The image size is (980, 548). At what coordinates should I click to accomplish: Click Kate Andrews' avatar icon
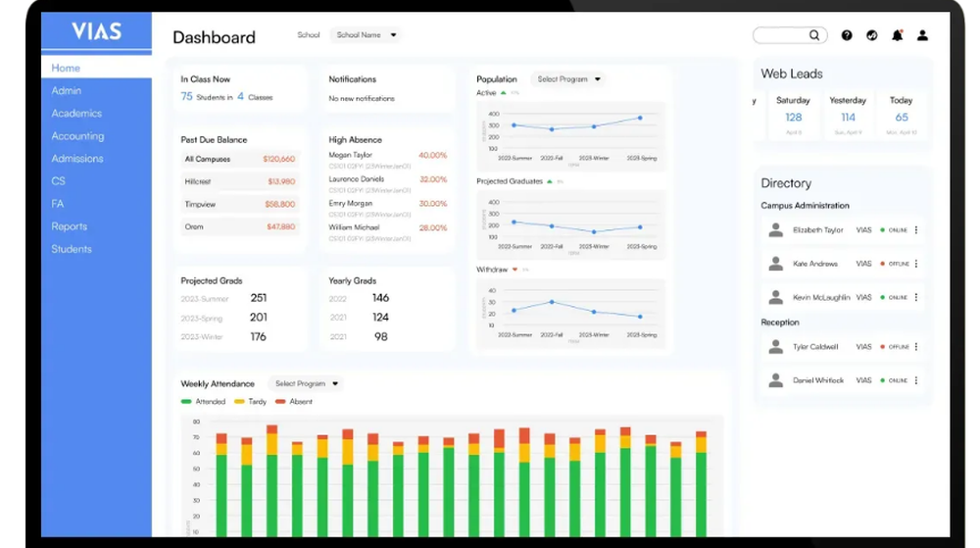pos(775,264)
